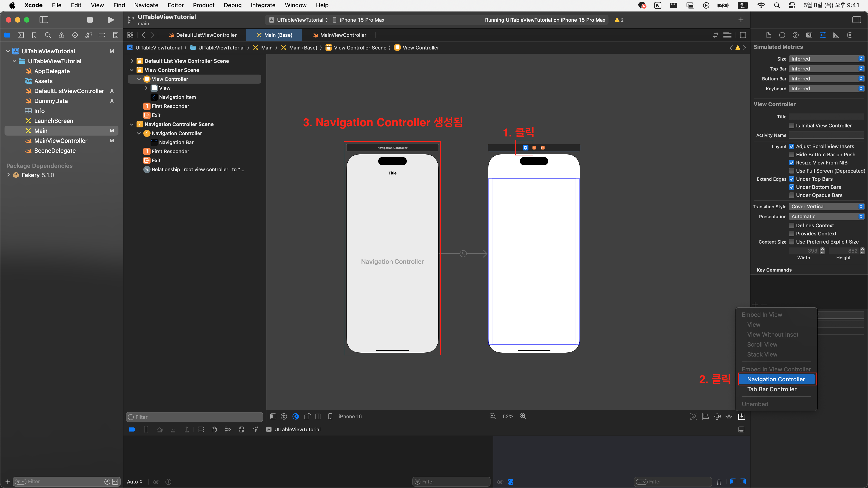Screen dimensions: 868x488
Task: Switch to DefaultListViewController tab
Action: pyautogui.click(x=203, y=35)
